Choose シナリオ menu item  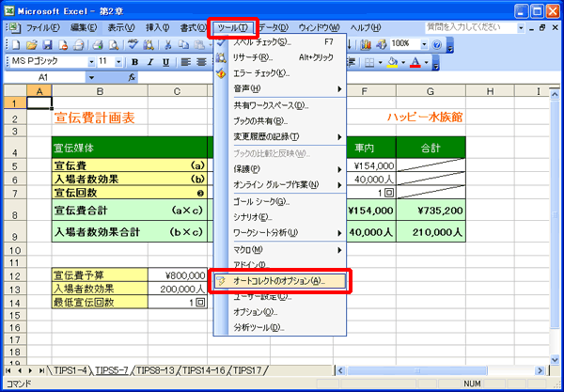click(x=280, y=217)
